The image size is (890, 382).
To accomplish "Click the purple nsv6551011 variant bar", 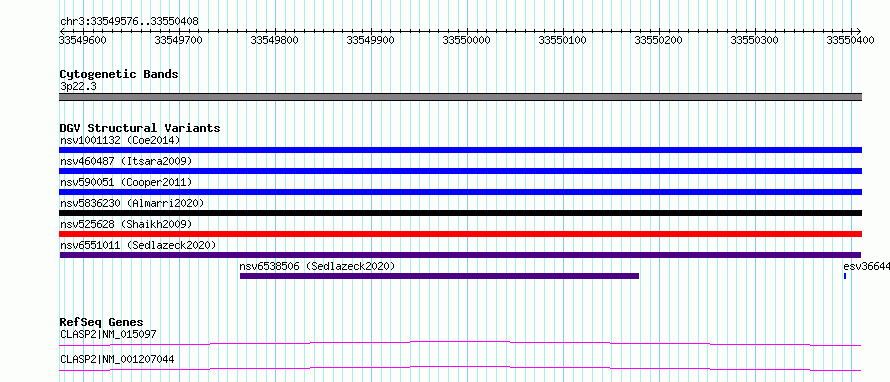I will tap(460, 255).
